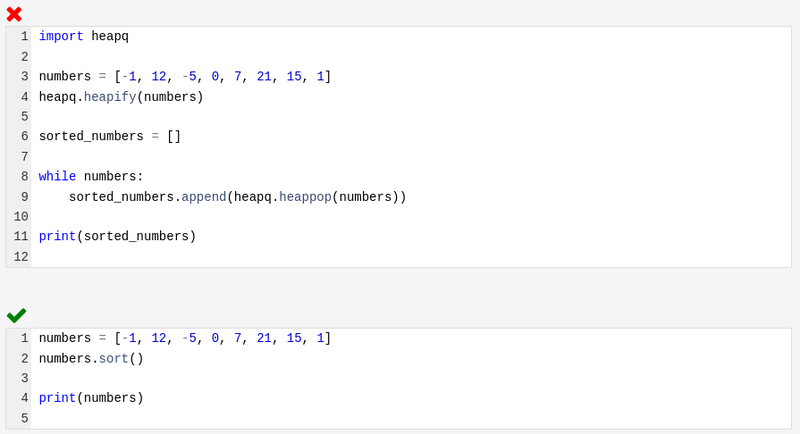Image resolution: width=800 pixels, height=434 pixels.
Task: Click line number 10 in top gutter
Action: (21, 217)
